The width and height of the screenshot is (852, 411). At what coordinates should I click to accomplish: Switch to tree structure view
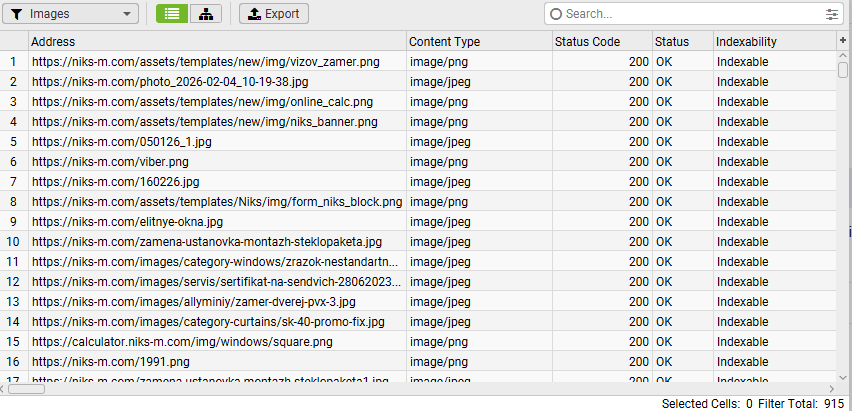tap(205, 14)
